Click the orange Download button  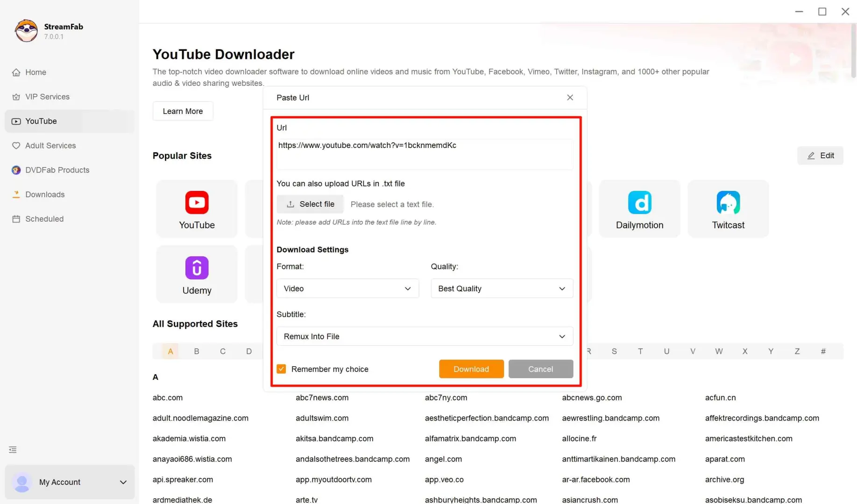(471, 369)
